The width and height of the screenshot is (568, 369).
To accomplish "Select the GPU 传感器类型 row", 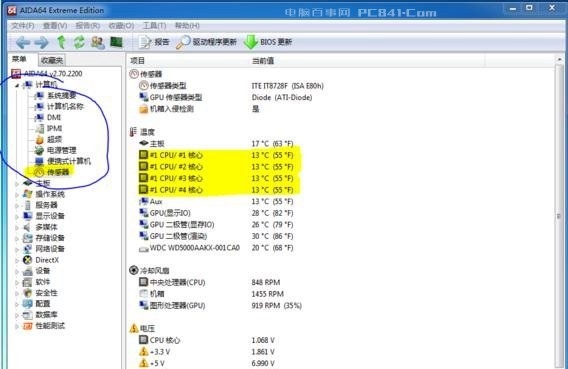I will (226, 97).
